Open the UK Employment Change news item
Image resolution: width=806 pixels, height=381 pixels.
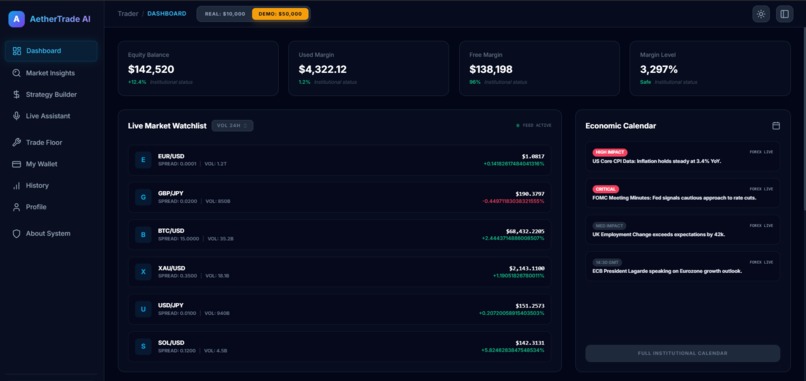click(x=683, y=230)
